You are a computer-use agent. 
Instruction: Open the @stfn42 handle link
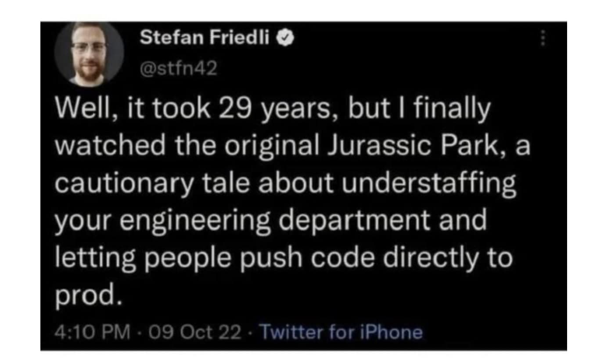[x=178, y=68]
